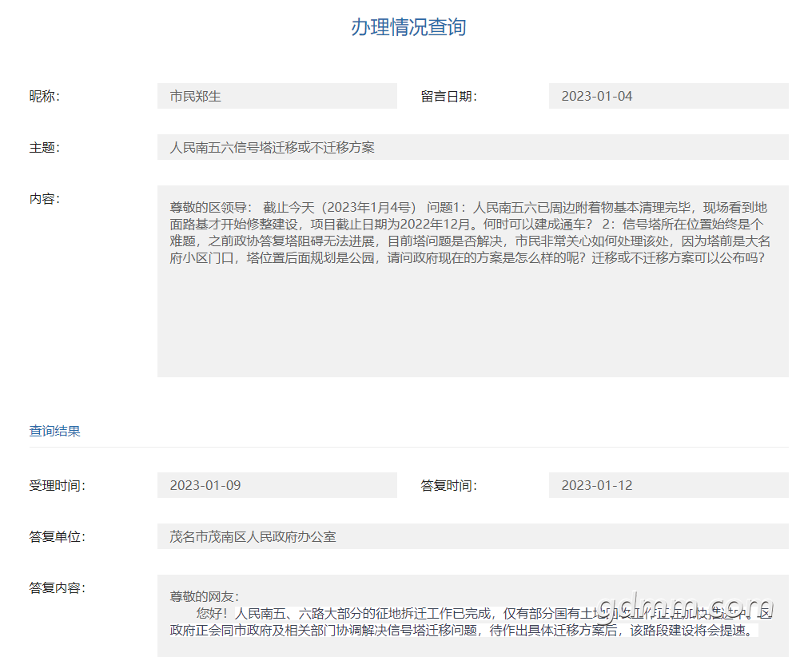This screenshot has width=812, height=657.
Task: Click the 答复时间 label
Action: (448, 486)
